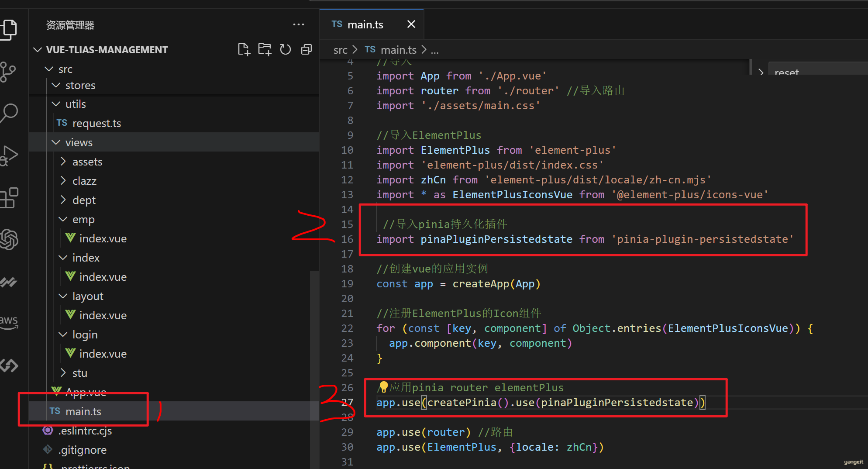The image size is (868, 469).
Task: Open the ChatGPT extension panel
Action: tap(9, 239)
